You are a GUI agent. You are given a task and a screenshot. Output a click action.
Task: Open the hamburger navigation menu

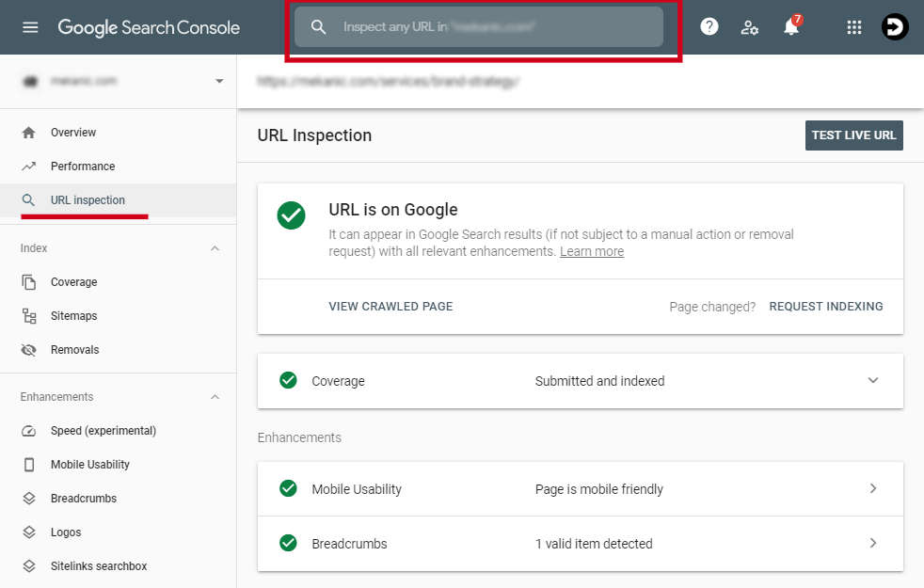coord(30,27)
